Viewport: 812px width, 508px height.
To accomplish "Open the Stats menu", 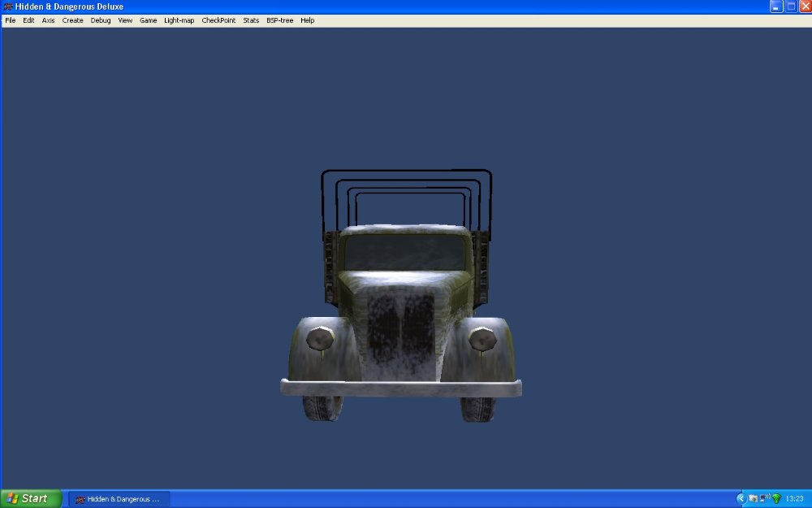I will (251, 20).
